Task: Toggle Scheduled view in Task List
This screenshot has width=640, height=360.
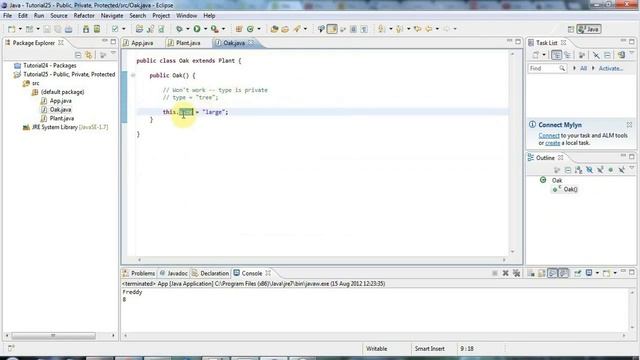Action: (x=567, y=55)
